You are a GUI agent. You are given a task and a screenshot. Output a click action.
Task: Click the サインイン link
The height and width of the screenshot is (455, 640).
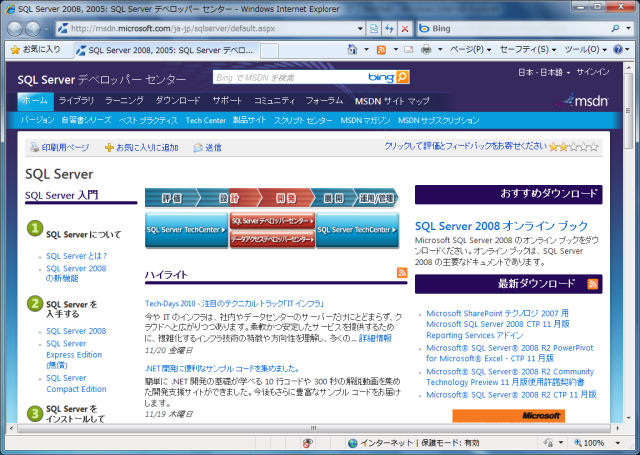[593, 72]
